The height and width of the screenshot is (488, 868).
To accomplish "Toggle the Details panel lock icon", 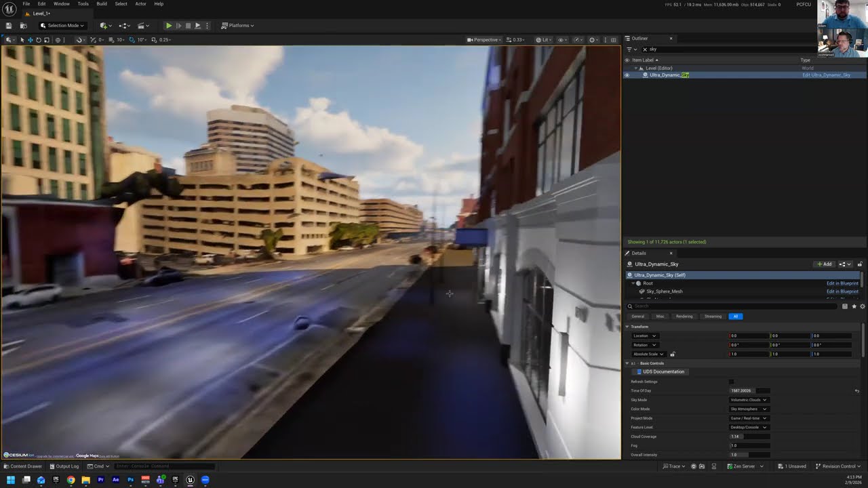I will pos(860,264).
